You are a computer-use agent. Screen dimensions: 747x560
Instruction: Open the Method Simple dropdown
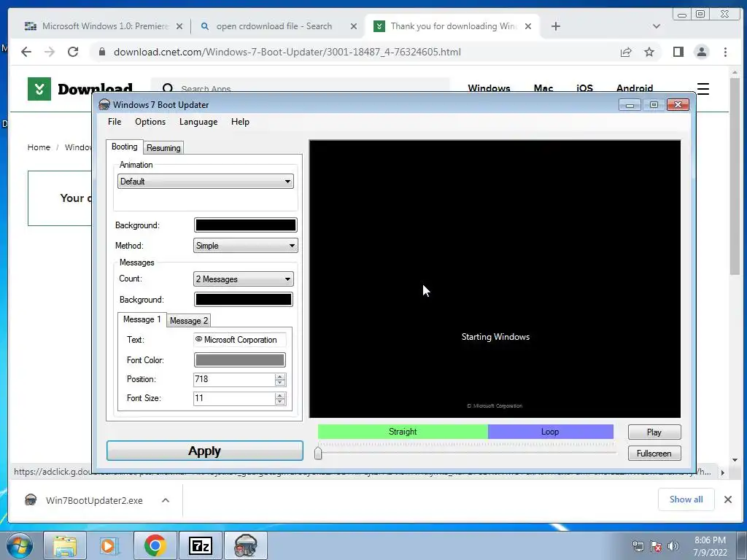tap(245, 246)
